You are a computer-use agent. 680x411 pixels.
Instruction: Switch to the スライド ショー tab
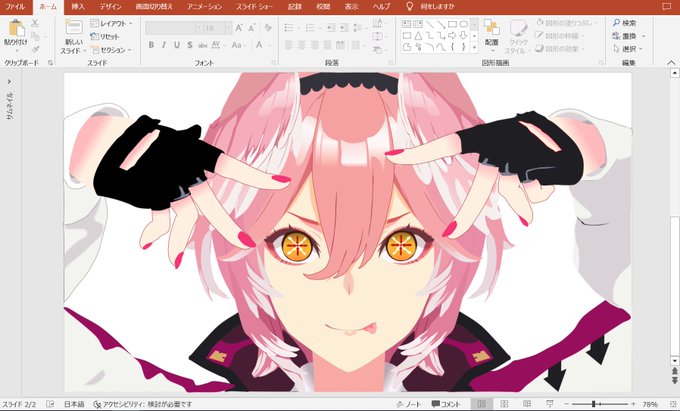point(254,7)
